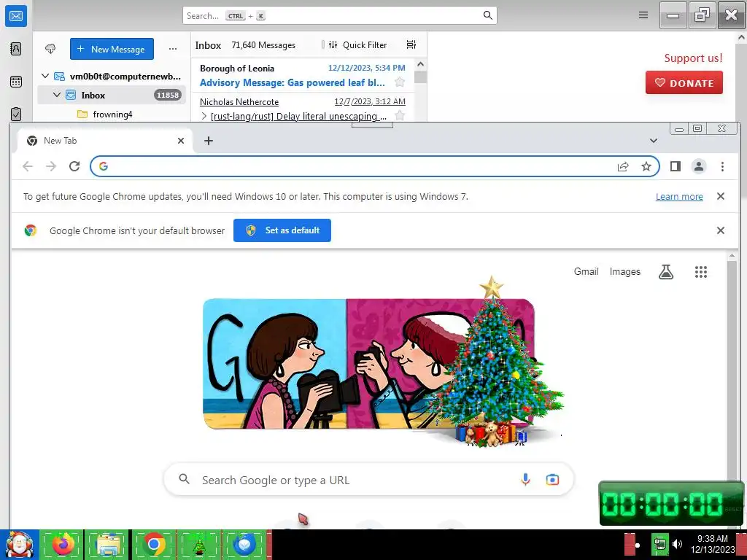Open folder pane options ellipsis menu
Image resolution: width=747 pixels, height=560 pixels.
172,49
